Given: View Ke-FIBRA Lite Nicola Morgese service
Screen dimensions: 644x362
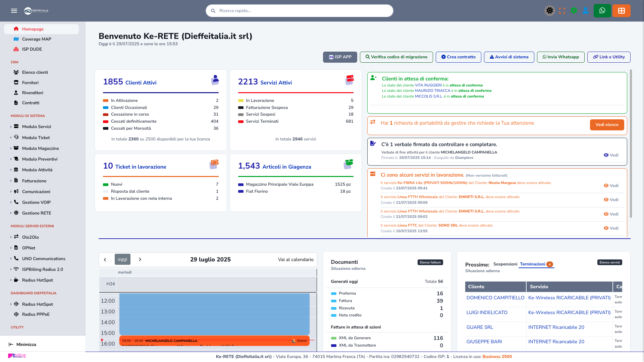Looking at the screenshot, I should (x=611, y=186).
